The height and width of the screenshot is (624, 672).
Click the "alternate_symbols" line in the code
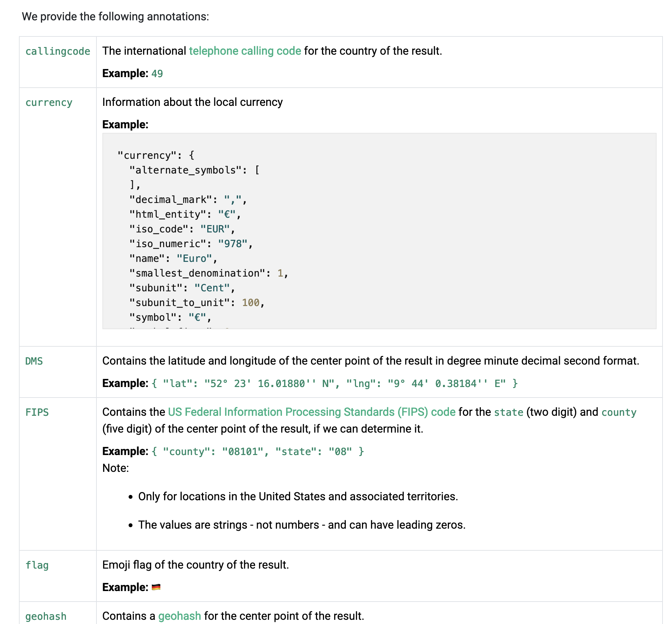(194, 170)
